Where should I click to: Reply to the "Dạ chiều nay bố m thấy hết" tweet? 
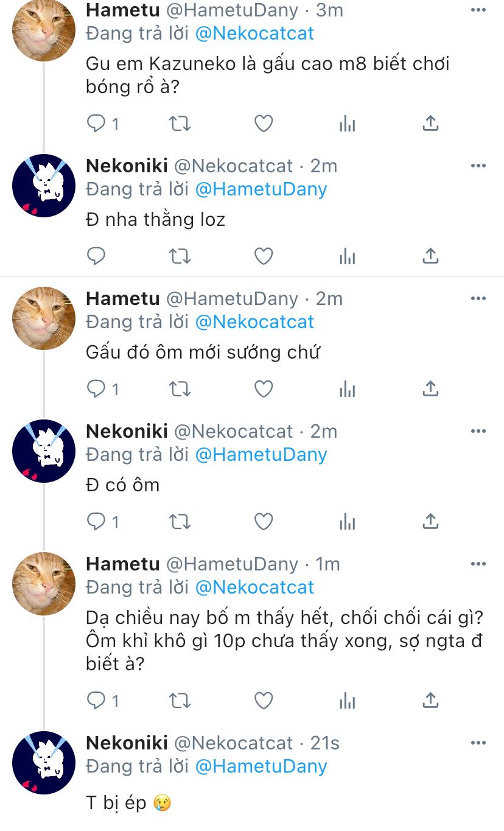pos(97,701)
